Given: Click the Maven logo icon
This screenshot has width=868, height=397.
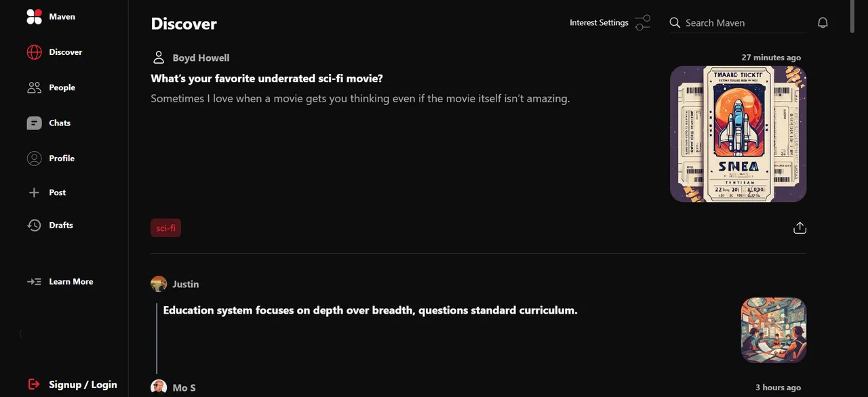Looking at the screenshot, I should (34, 17).
